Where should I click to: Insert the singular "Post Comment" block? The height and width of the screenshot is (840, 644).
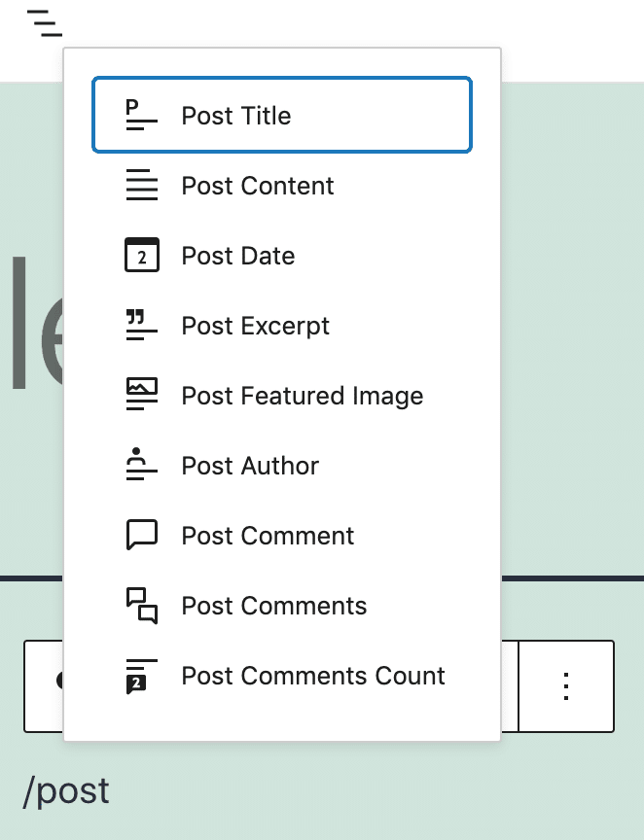[x=268, y=536]
